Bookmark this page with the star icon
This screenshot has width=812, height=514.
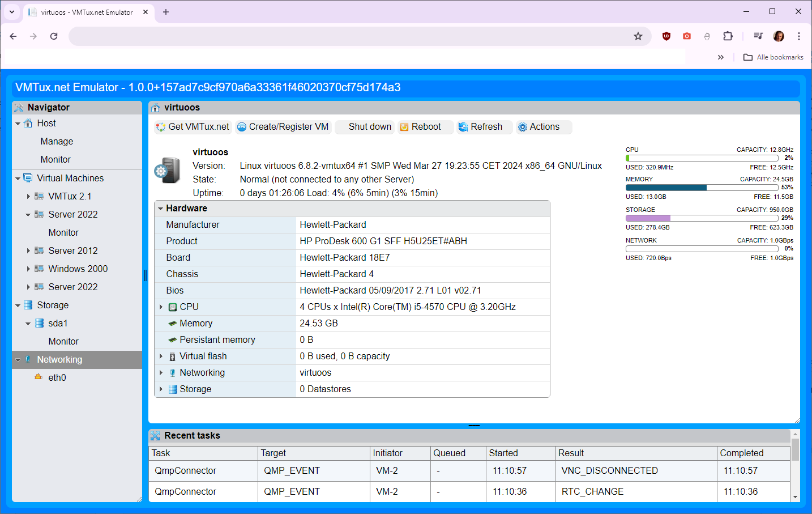638,36
